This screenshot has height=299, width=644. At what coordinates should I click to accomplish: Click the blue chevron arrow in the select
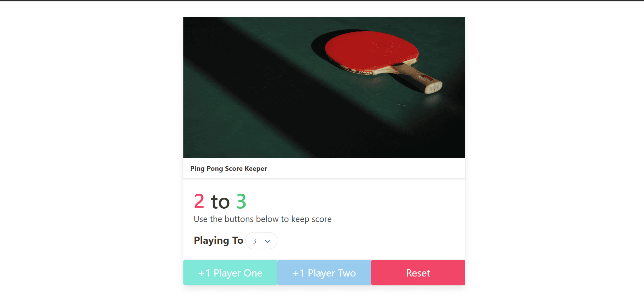point(268,241)
